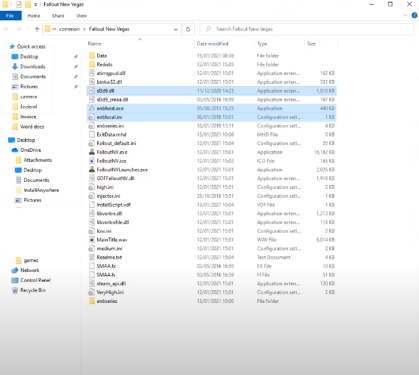Screen dimensions: 419x375
Task: Select the SMAA.h file name
Action: pos(106,274)
